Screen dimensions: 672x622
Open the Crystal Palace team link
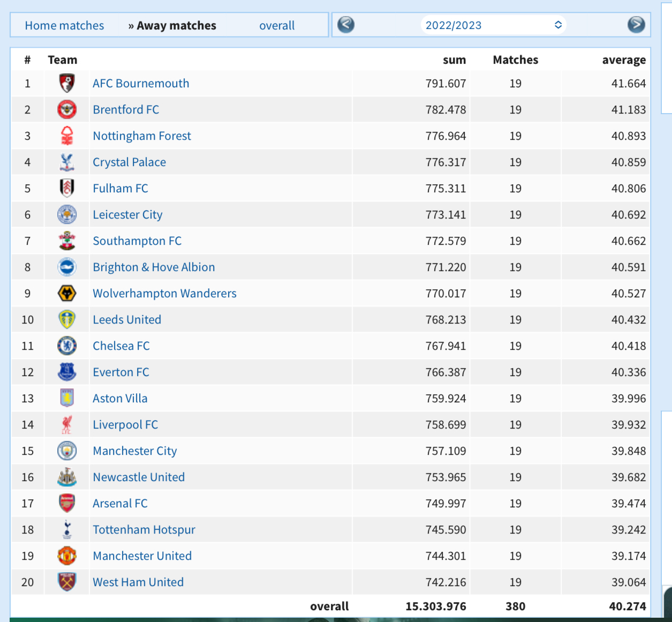click(129, 162)
